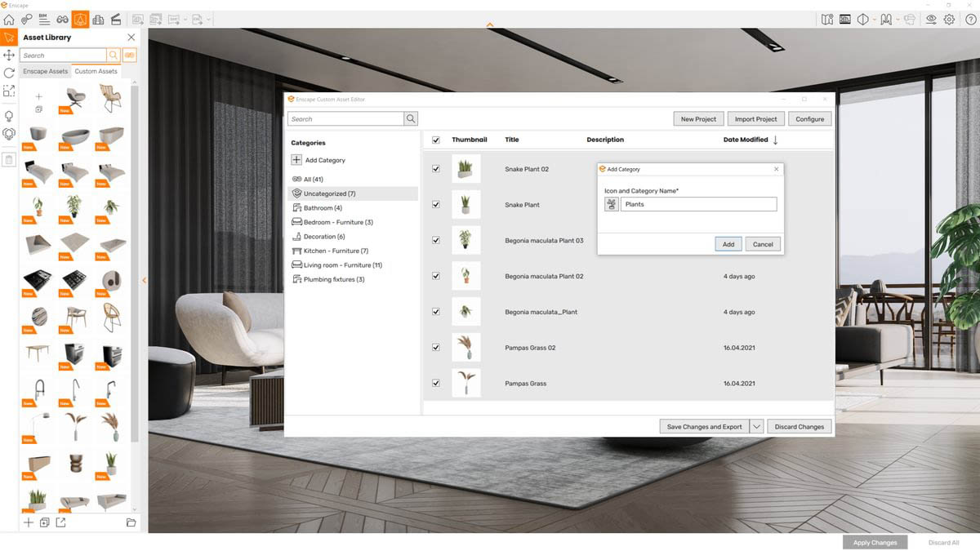980x551 pixels.
Task: Click the Snake Plant thumbnail image
Action: (466, 204)
